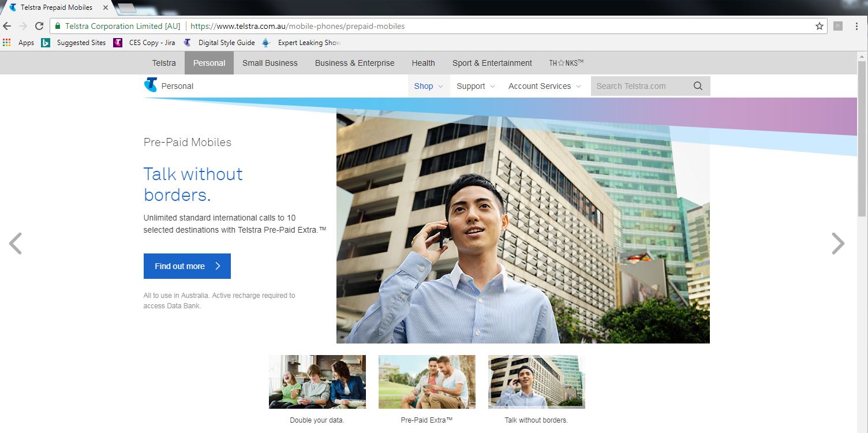Select the Pre-Paid Extra thumbnail
This screenshot has width=868, height=433.
pyautogui.click(x=426, y=382)
